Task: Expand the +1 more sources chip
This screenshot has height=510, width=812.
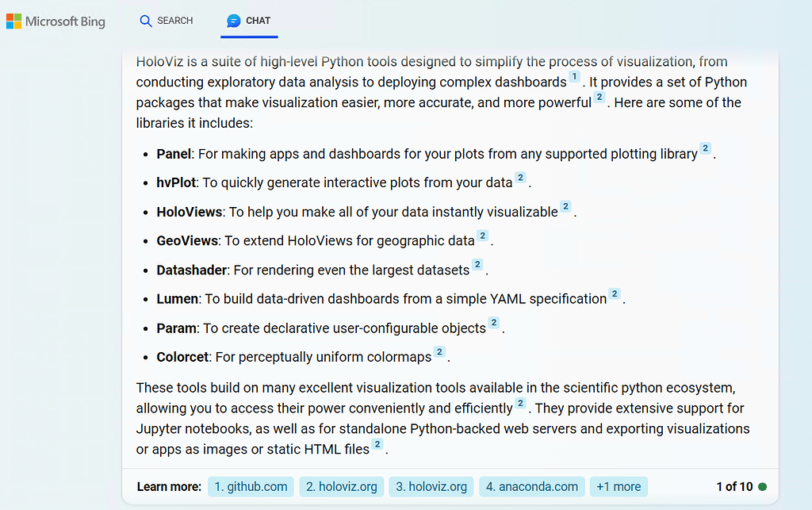Action: point(619,486)
